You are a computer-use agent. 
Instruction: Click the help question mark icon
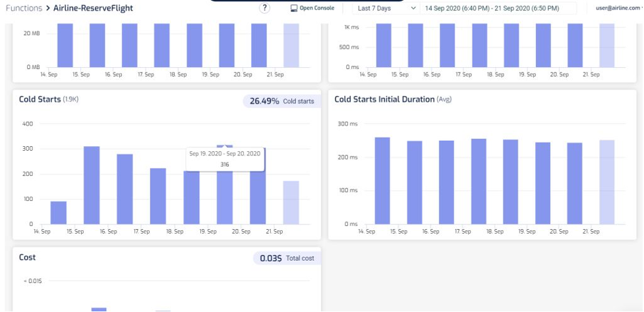(x=264, y=8)
